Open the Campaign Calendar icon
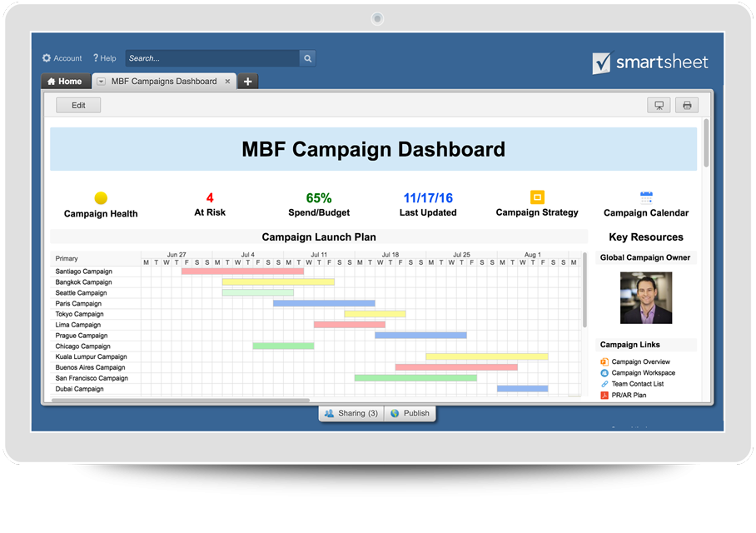 pos(646,197)
